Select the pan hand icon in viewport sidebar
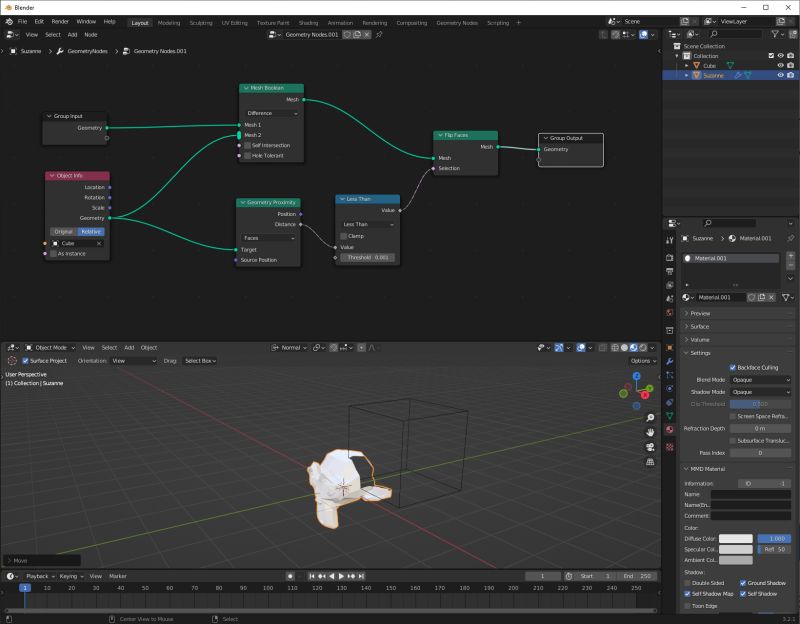The width and height of the screenshot is (800, 624). coord(650,432)
